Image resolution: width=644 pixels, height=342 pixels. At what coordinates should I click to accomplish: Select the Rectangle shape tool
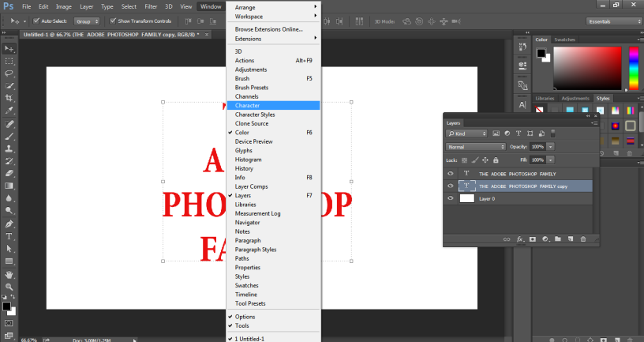point(9,261)
